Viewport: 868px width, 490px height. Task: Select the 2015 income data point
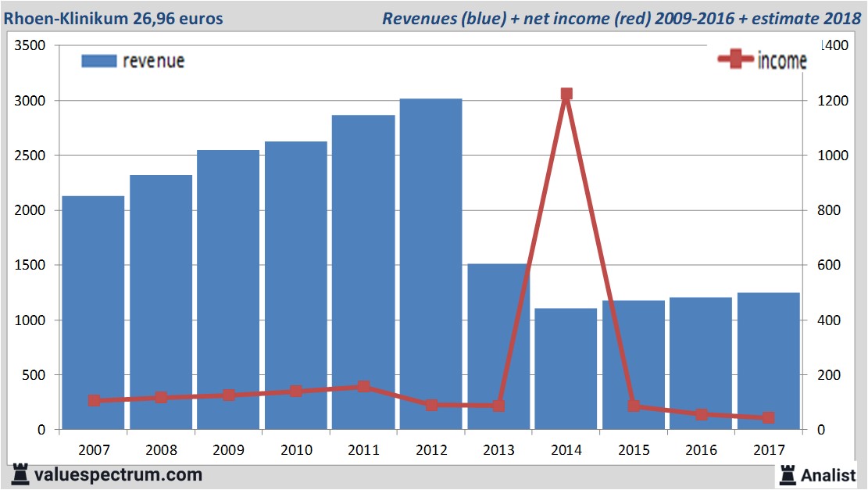point(634,406)
